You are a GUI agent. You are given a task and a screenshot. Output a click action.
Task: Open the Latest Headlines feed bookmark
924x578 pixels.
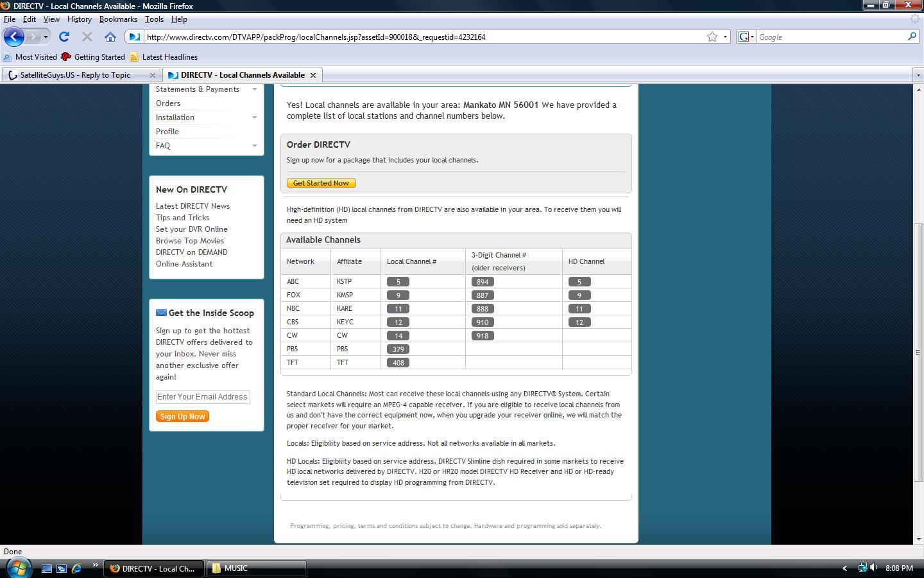pos(164,57)
